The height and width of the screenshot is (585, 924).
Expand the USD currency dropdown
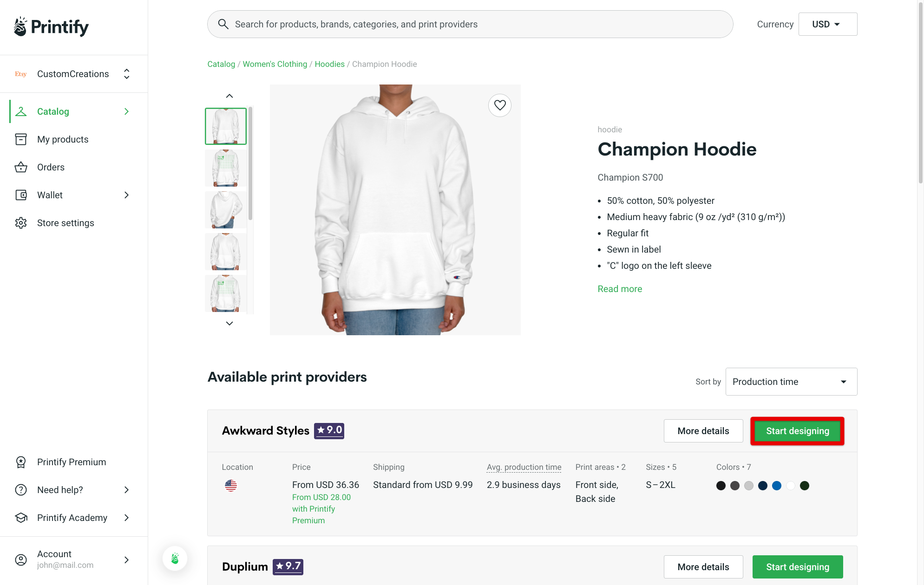827,24
